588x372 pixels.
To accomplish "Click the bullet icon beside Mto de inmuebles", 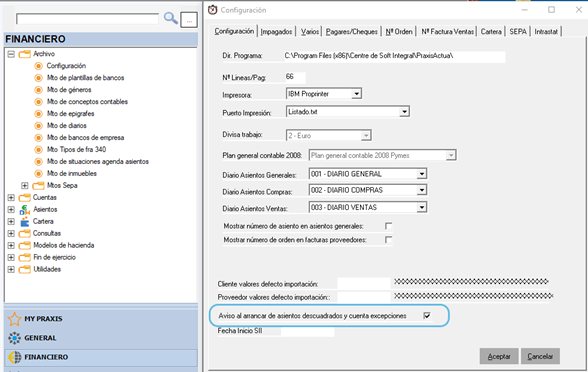I will point(38,174).
